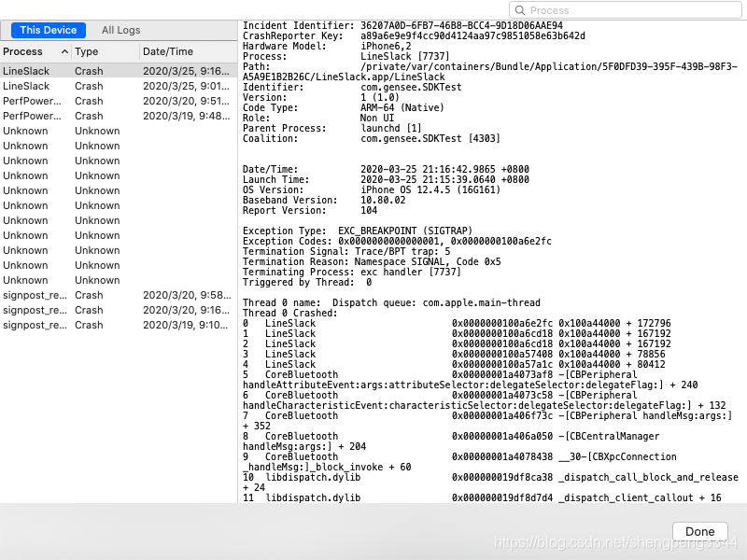Click the Parent Process launchd line
This screenshot has height=560, width=747.
coord(332,128)
